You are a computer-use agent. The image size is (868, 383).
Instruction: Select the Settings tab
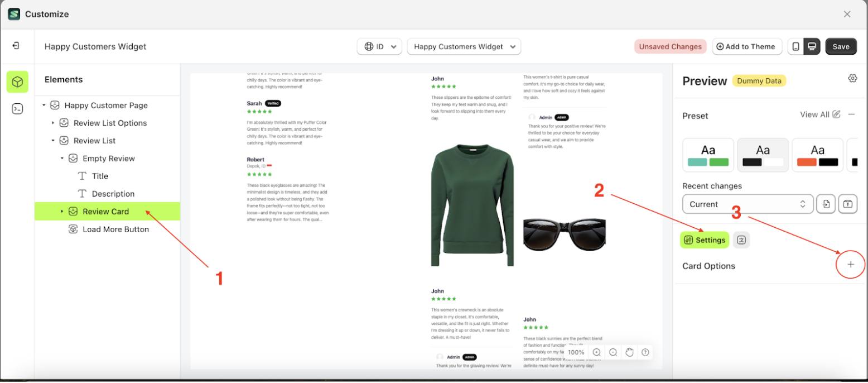pos(705,240)
